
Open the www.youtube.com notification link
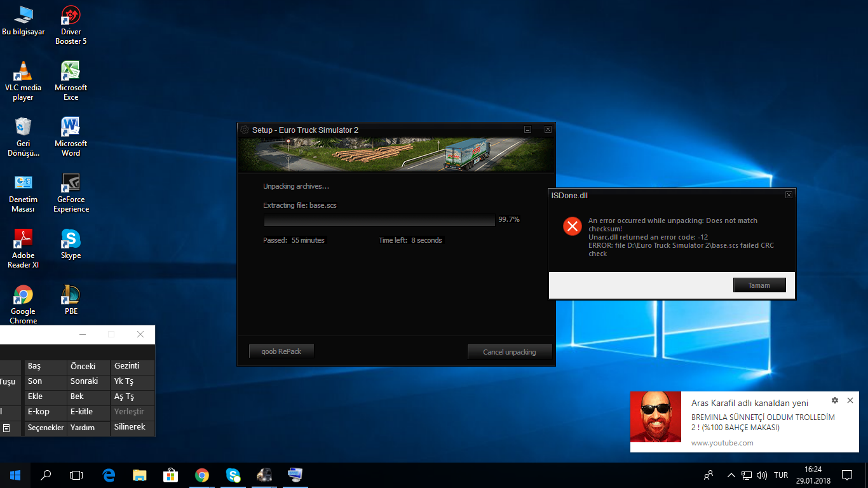click(x=722, y=443)
